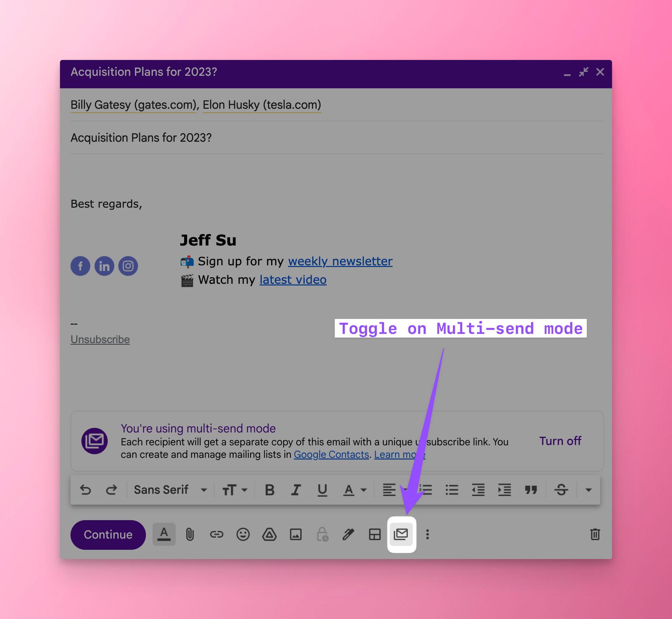Open the Sans Serif font dropdown
Viewport: 672px width, 619px height.
pos(170,490)
